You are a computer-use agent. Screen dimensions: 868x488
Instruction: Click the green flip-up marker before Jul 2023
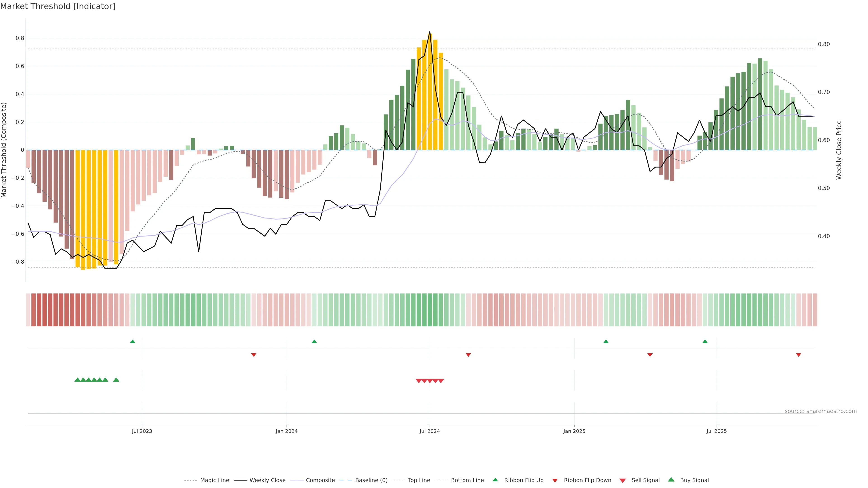pyautogui.click(x=133, y=342)
